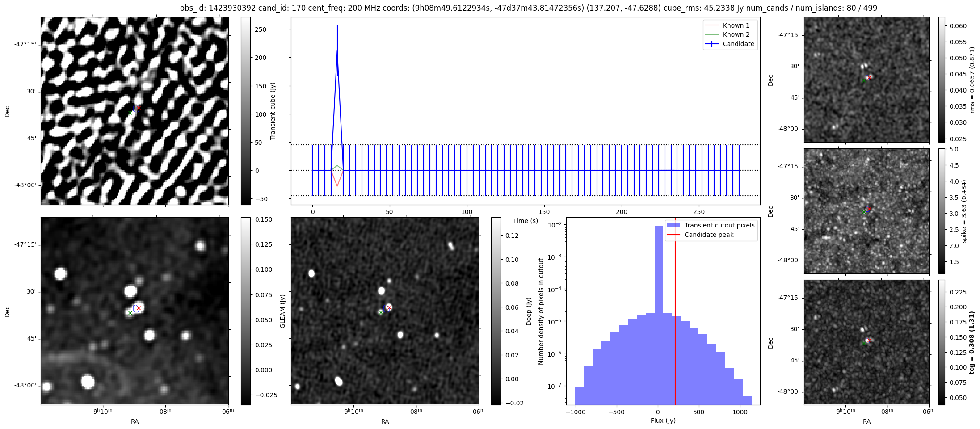Click the GLEAM (Jy) colorbar
Image resolution: width=980 pixels, height=429 pixels.
coord(245,311)
